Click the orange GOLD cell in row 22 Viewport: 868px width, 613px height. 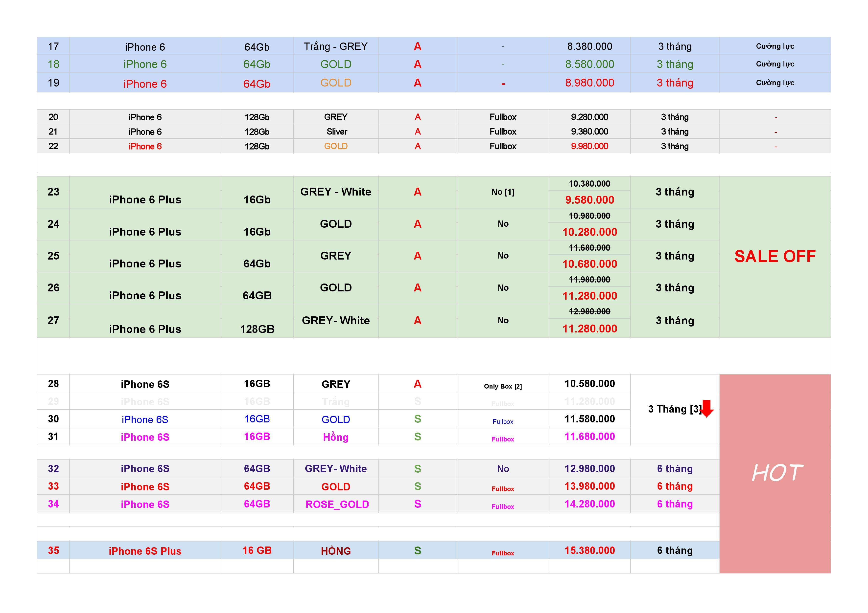coord(336,146)
